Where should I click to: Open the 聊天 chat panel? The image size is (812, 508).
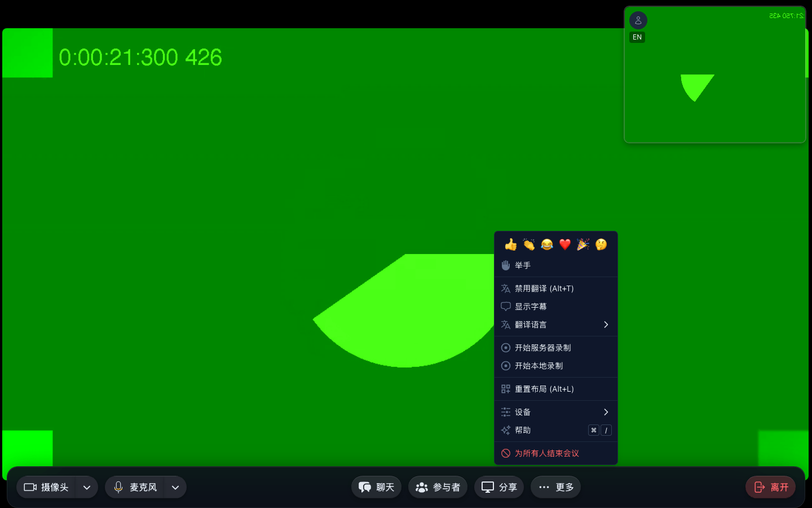pos(376,487)
